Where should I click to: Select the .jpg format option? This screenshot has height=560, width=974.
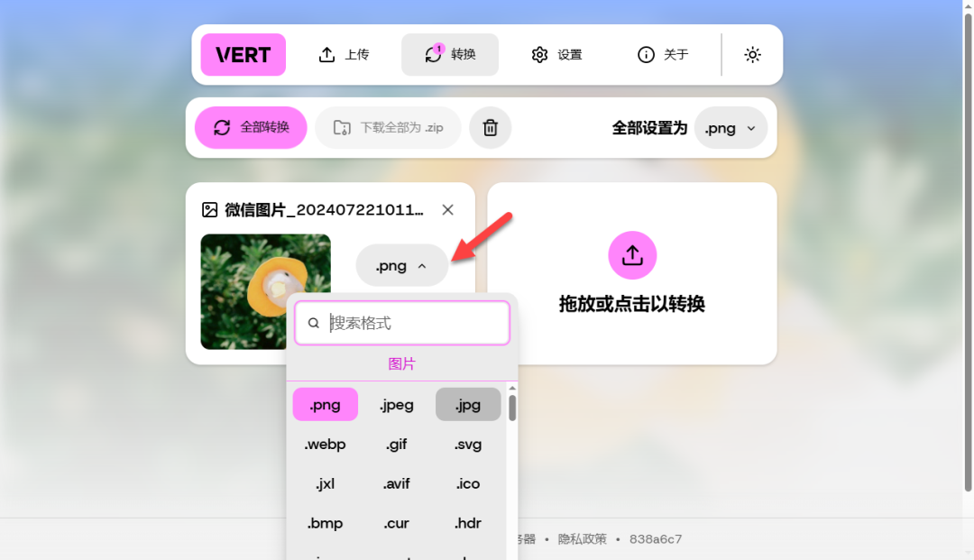[468, 404]
